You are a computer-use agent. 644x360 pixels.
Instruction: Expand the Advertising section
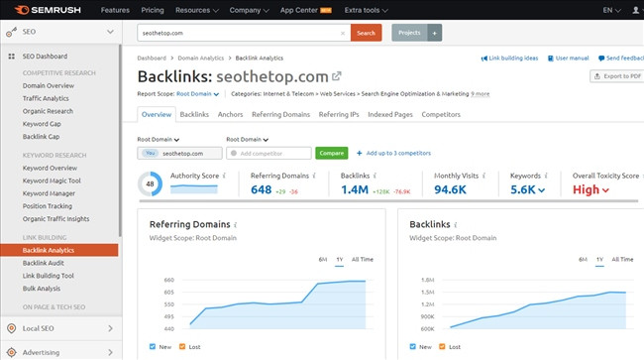tap(110, 352)
